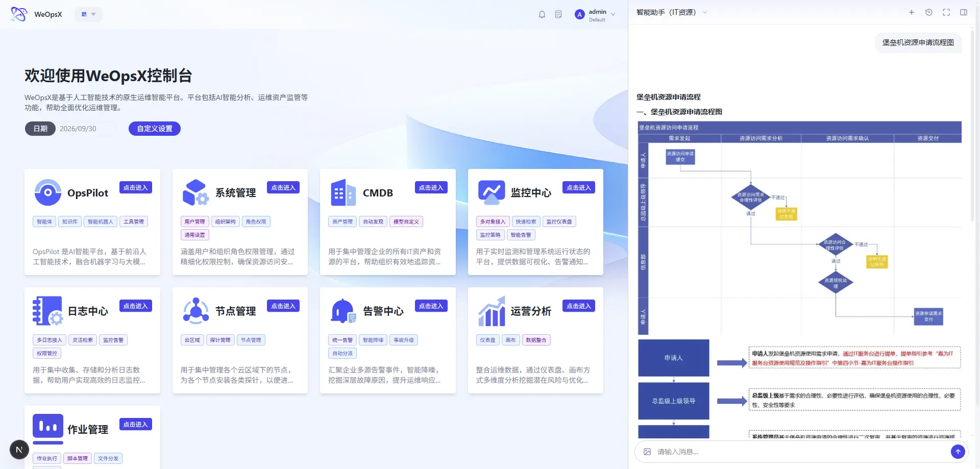Click the 节点管理 module icon

(195, 311)
